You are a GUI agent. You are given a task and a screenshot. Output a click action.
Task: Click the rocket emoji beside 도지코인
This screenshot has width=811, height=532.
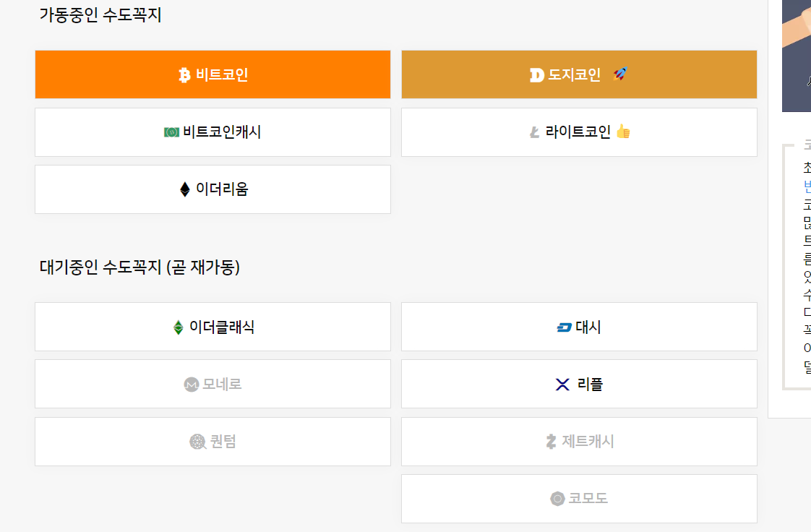[619, 74]
